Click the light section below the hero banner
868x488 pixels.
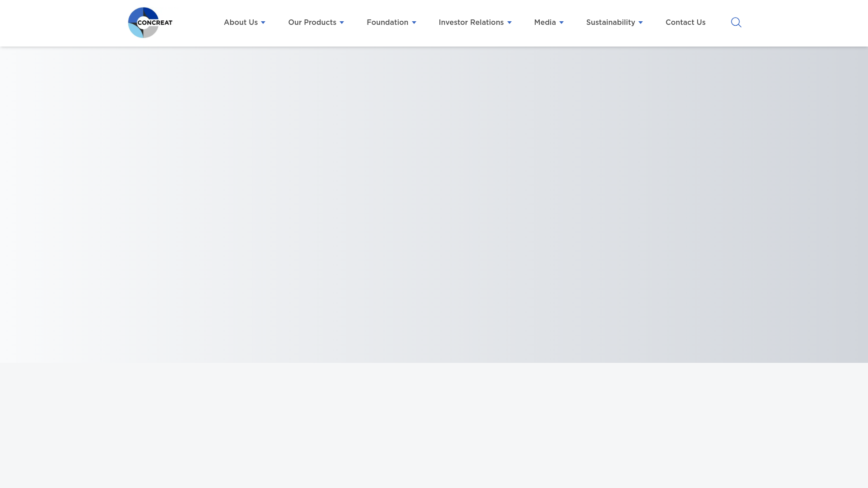(x=434, y=425)
